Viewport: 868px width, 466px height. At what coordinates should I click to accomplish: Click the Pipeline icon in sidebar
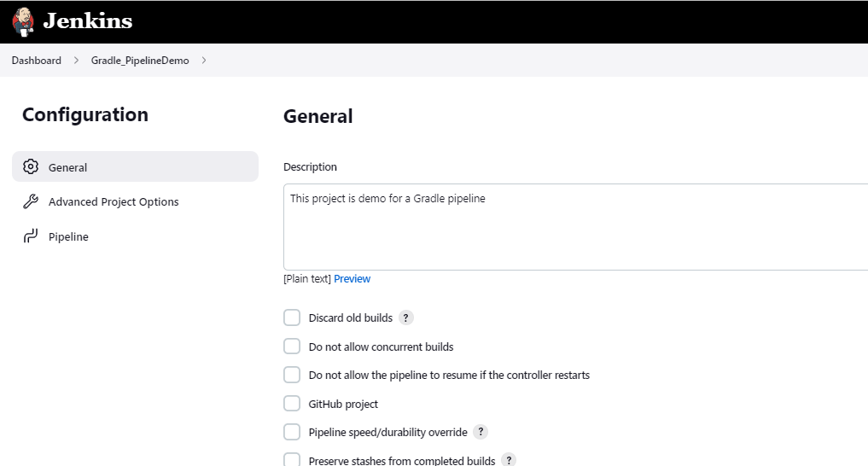31,236
